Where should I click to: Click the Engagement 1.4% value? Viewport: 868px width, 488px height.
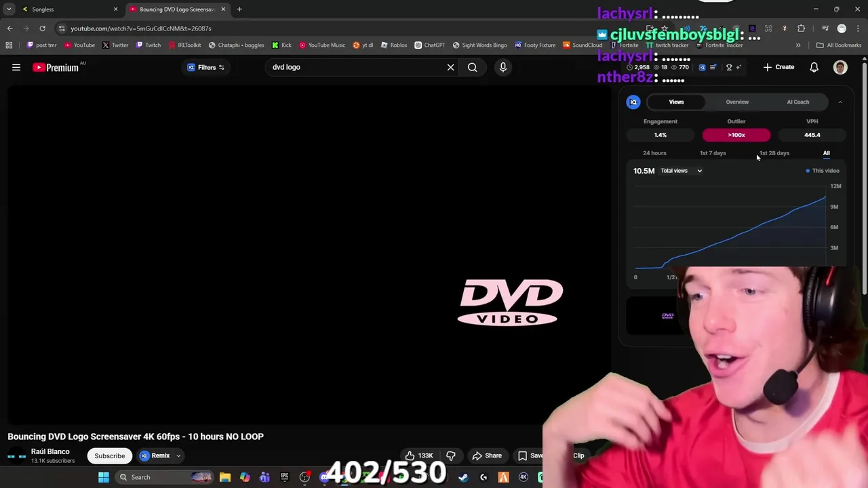pyautogui.click(x=660, y=135)
